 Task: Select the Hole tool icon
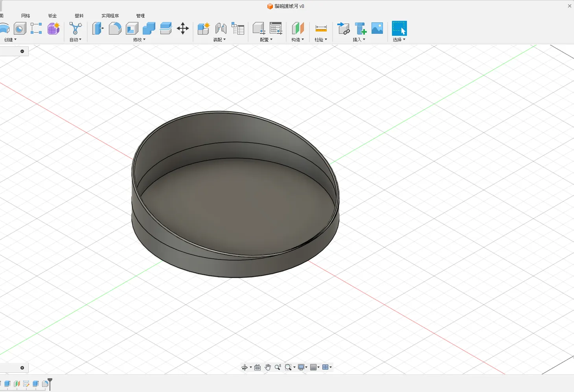pos(20,28)
